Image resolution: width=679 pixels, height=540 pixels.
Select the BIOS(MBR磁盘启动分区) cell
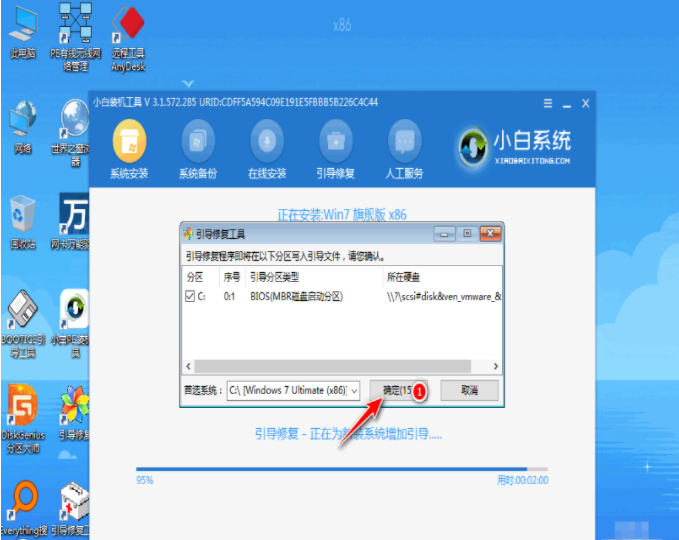pyautogui.click(x=297, y=297)
